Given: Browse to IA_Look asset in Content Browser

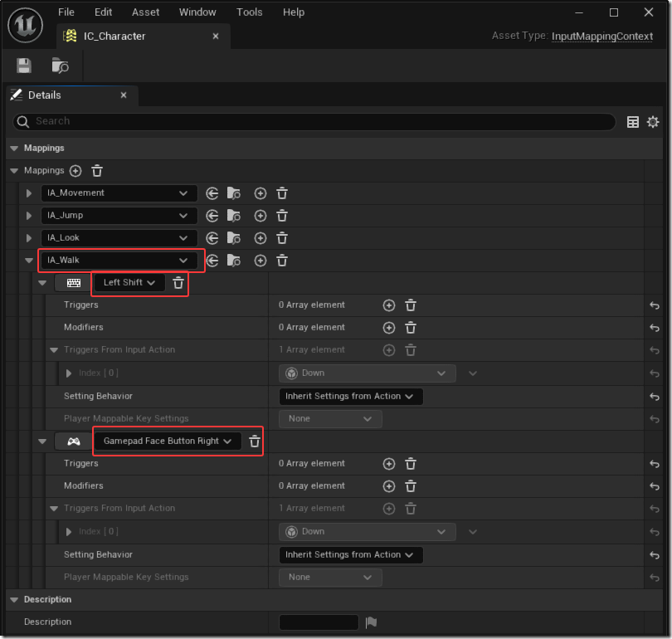Looking at the screenshot, I should [x=234, y=238].
